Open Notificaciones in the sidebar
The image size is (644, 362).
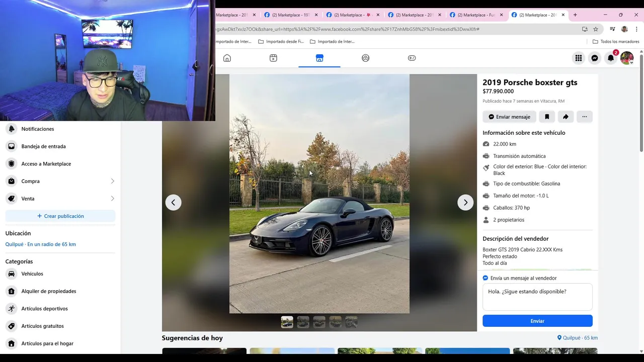[60, 129]
